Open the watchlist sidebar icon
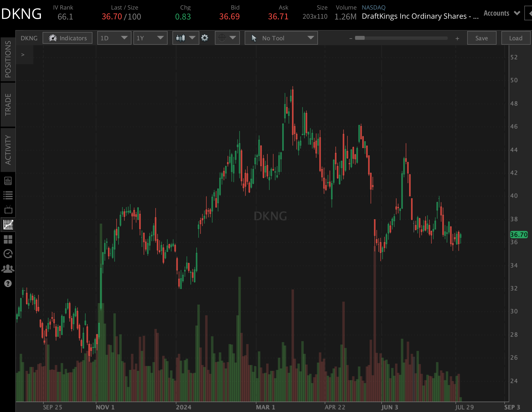 pyautogui.click(x=8, y=194)
